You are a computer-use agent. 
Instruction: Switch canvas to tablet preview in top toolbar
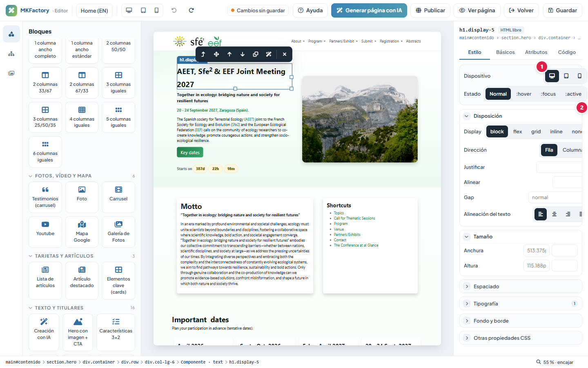click(143, 10)
